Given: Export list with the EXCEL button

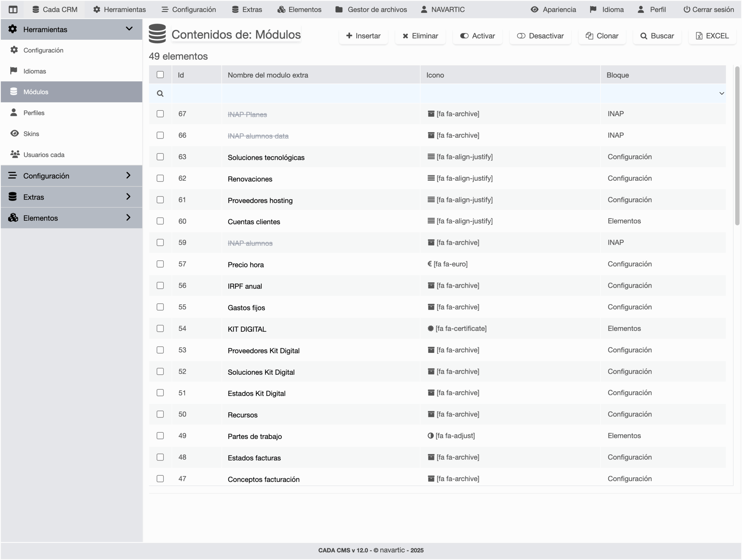Looking at the screenshot, I should (x=712, y=36).
